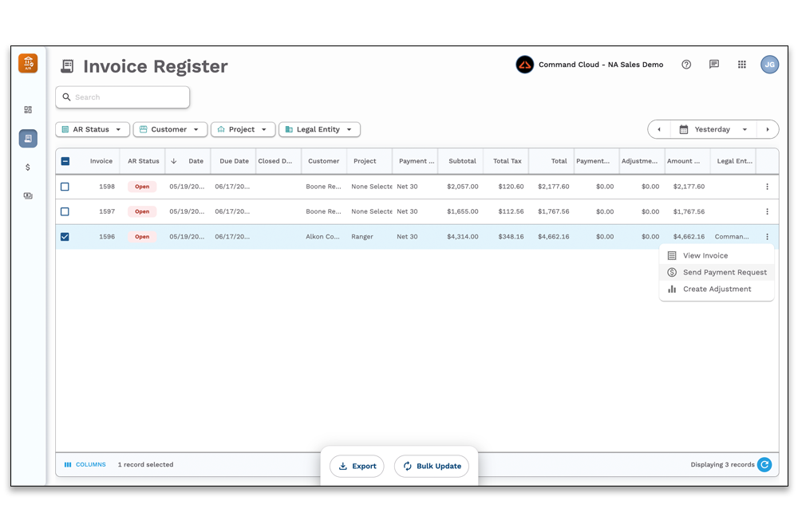Viewport: 798px width, 532px height.
Task: Uncheck the invoice 1596 checkbox
Action: click(x=65, y=237)
